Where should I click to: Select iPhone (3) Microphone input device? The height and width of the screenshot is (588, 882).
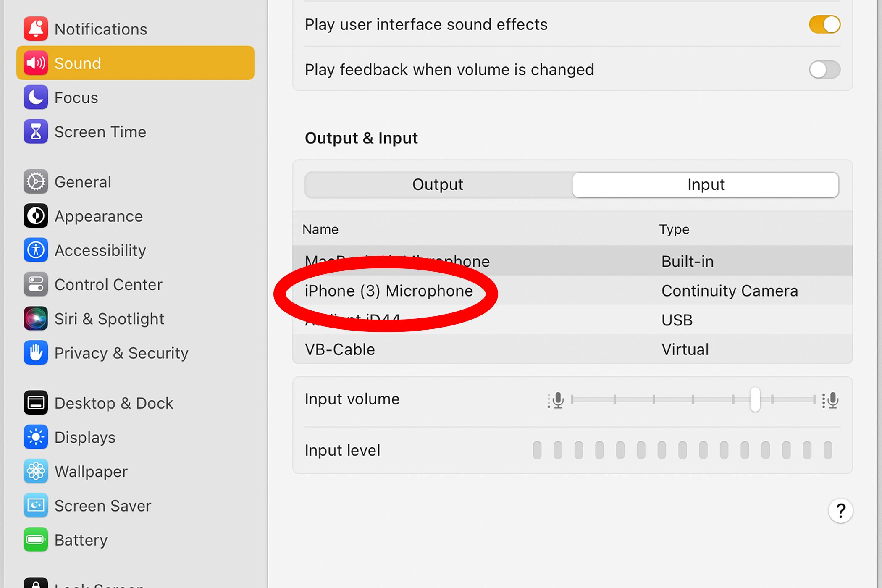tap(388, 291)
